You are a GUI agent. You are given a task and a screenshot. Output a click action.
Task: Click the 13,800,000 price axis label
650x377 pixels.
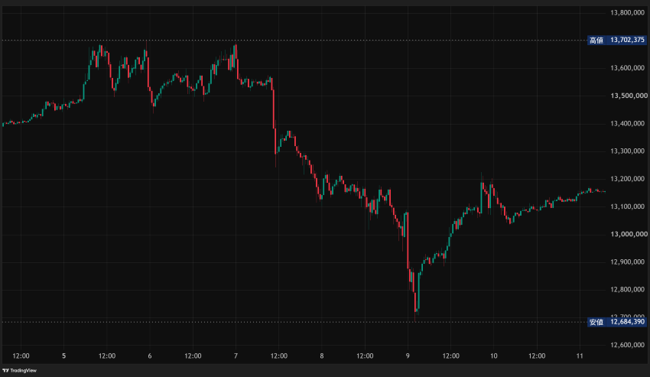627,13
